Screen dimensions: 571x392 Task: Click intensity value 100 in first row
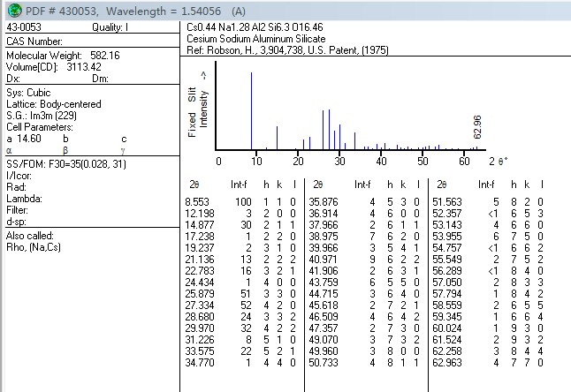(243, 202)
